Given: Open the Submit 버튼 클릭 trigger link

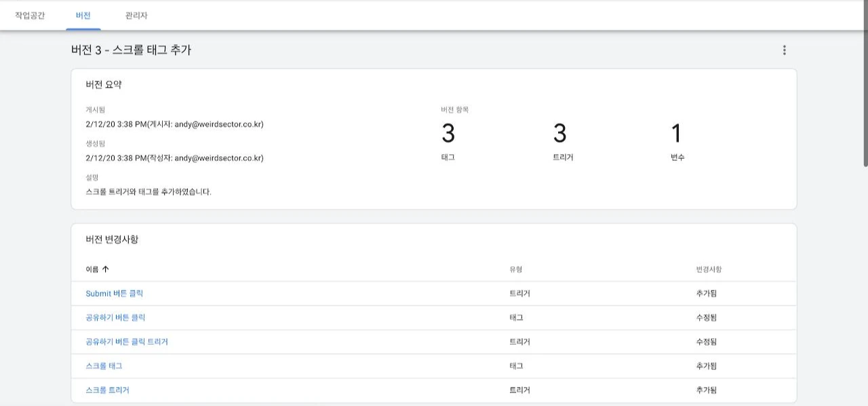Looking at the screenshot, I should click(114, 294).
